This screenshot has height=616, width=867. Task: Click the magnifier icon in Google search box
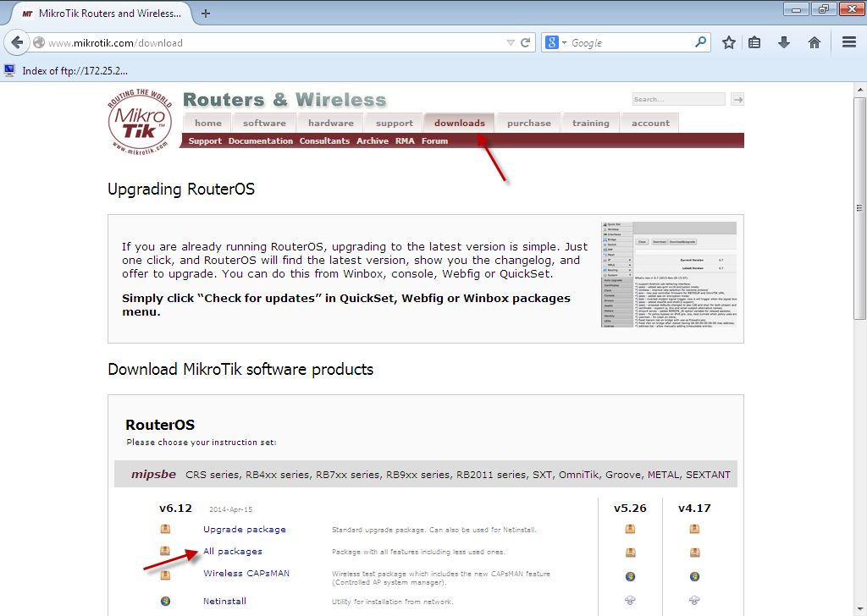(700, 42)
